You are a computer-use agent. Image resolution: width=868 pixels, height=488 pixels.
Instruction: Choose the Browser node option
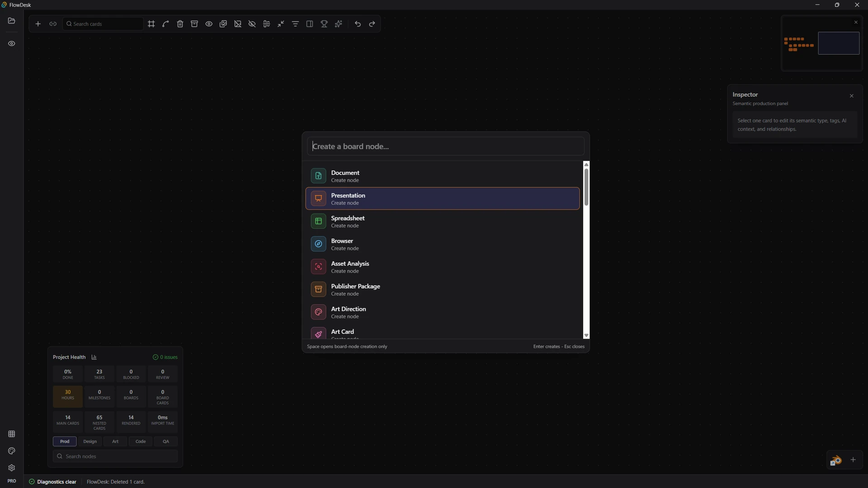[443, 244]
